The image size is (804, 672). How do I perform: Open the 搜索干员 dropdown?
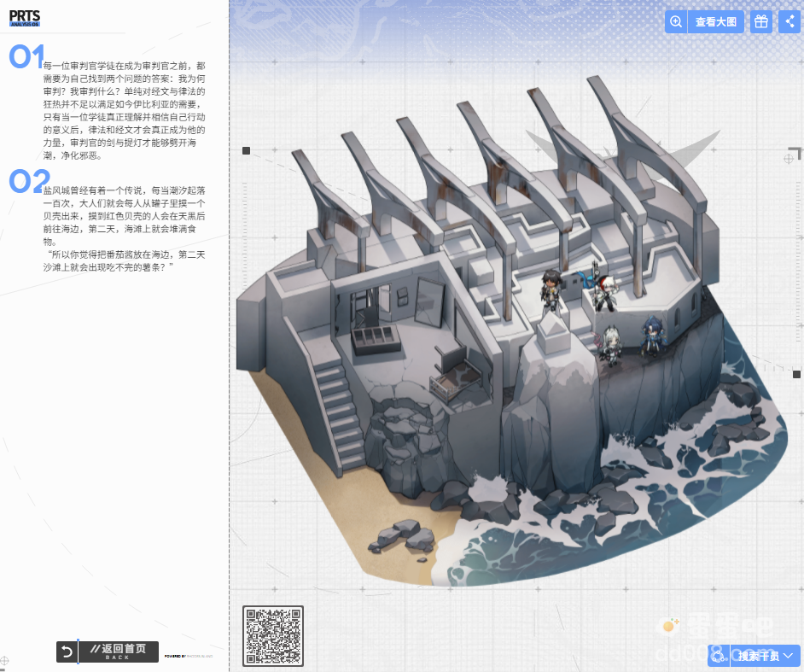(x=765, y=656)
